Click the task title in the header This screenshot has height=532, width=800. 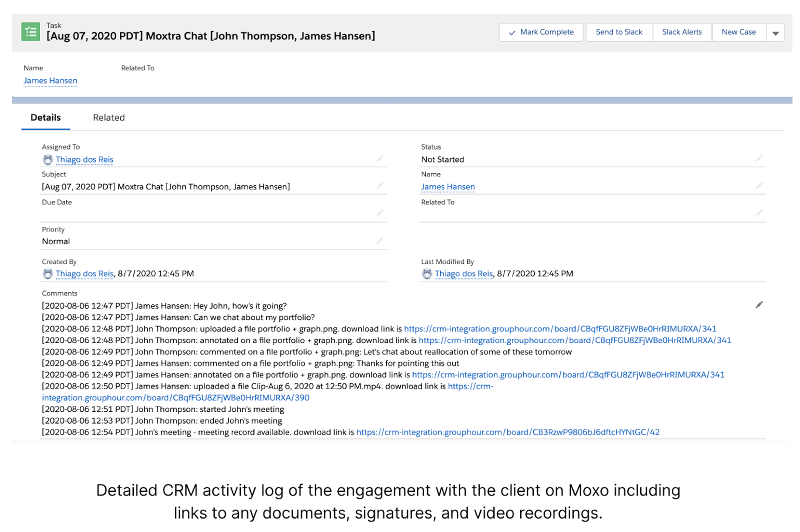point(210,36)
